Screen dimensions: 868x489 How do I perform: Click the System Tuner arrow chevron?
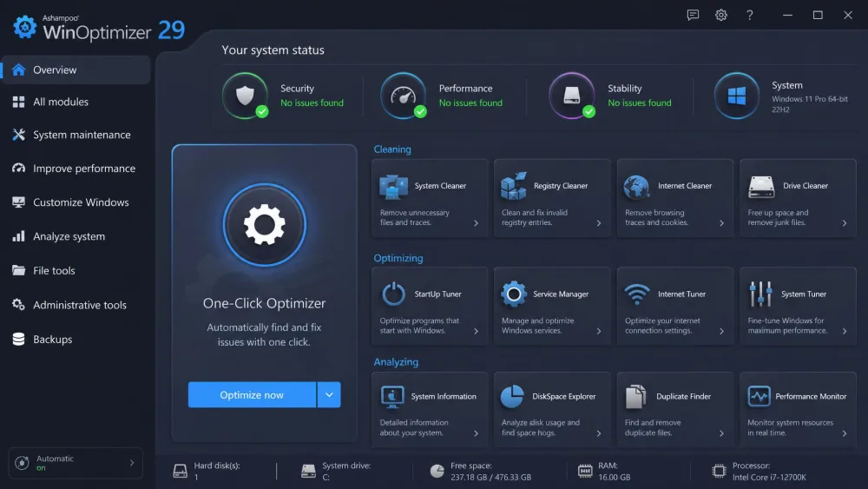(x=845, y=331)
